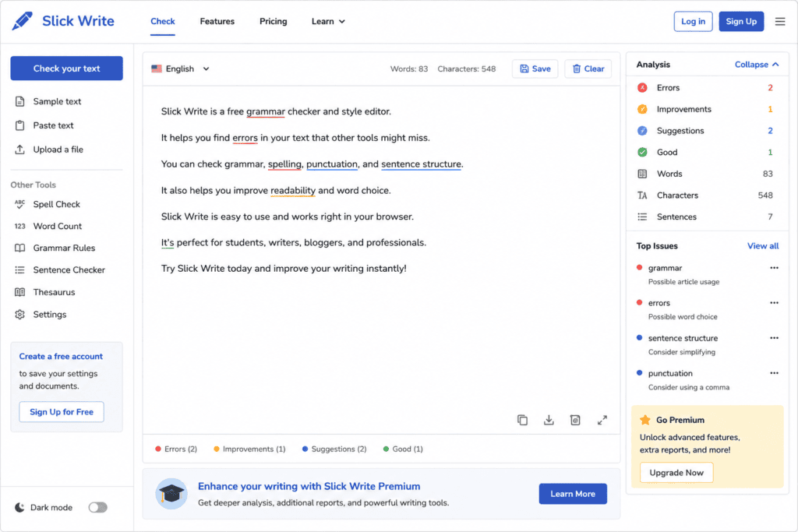Click the Sign Up for Free button
The width and height of the screenshot is (798, 532).
[x=62, y=412]
